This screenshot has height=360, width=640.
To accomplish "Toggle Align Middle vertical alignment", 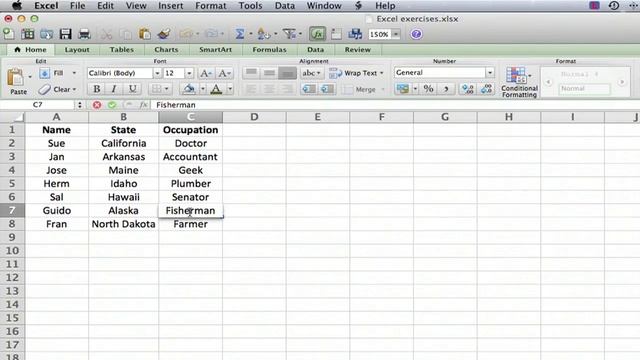I will tap(269, 73).
